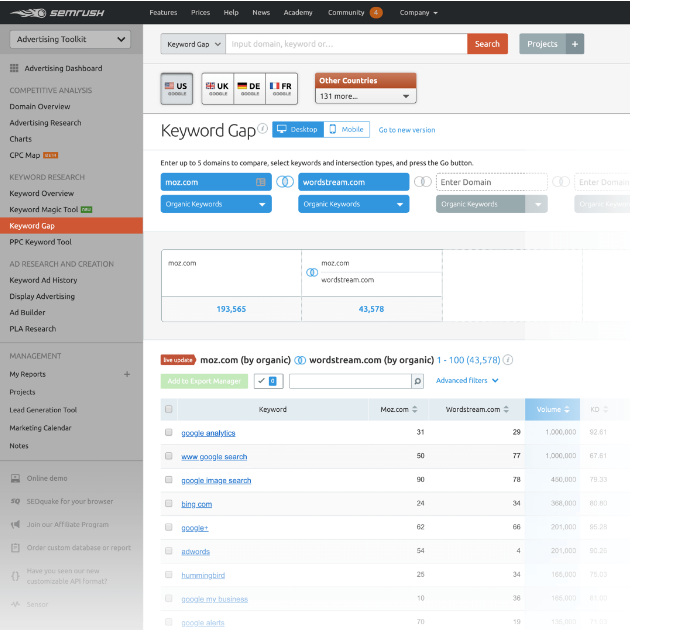The height and width of the screenshot is (630, 675).
Task: Open Organic Keywords dropdown under wordstream.com
Action: point(353,204)
